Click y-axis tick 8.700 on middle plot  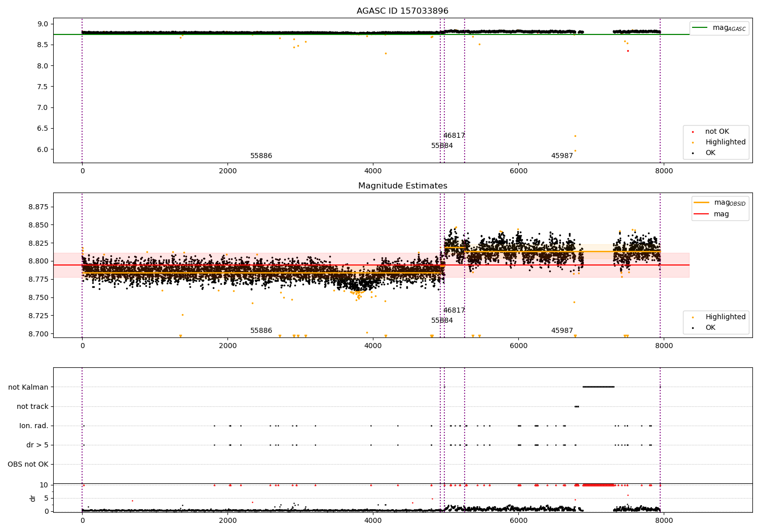coord(39,334)
